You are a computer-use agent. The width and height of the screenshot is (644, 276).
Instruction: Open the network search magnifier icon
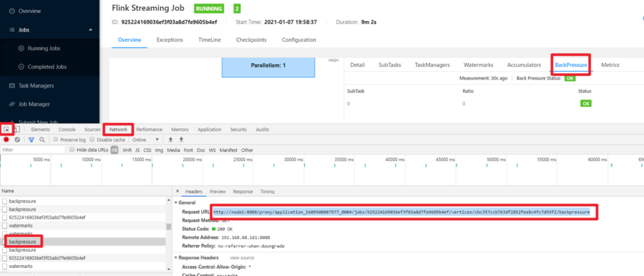coord(42,140)
